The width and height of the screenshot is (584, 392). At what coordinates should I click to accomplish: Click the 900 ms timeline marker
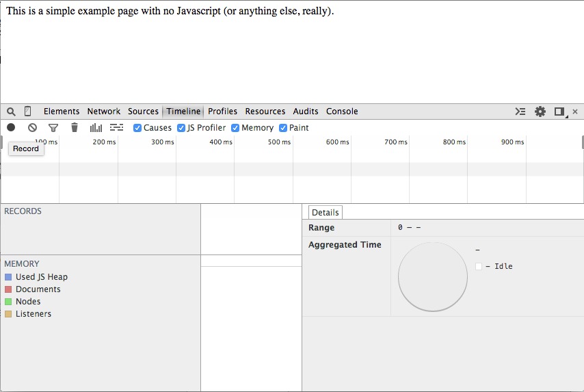[512, 142]
